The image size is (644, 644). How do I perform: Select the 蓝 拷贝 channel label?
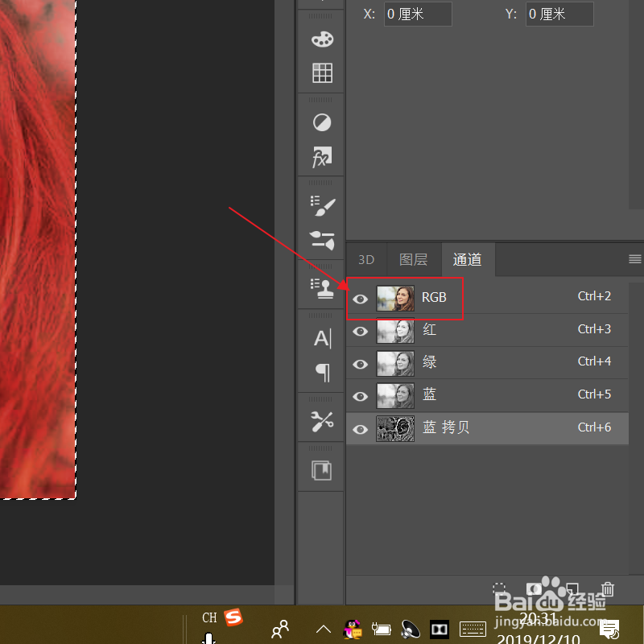[x=446, y=427]
